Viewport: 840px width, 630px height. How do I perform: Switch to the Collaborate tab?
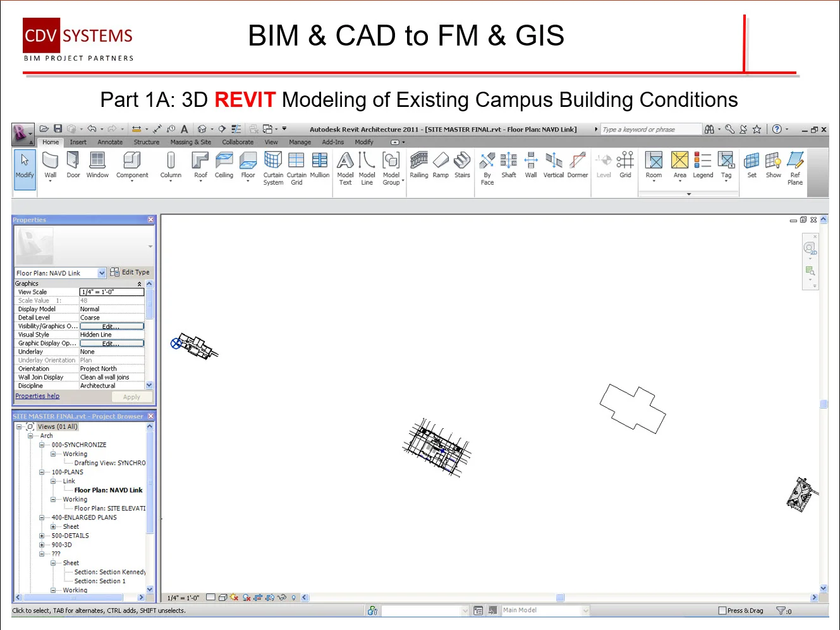pos(238,142)
